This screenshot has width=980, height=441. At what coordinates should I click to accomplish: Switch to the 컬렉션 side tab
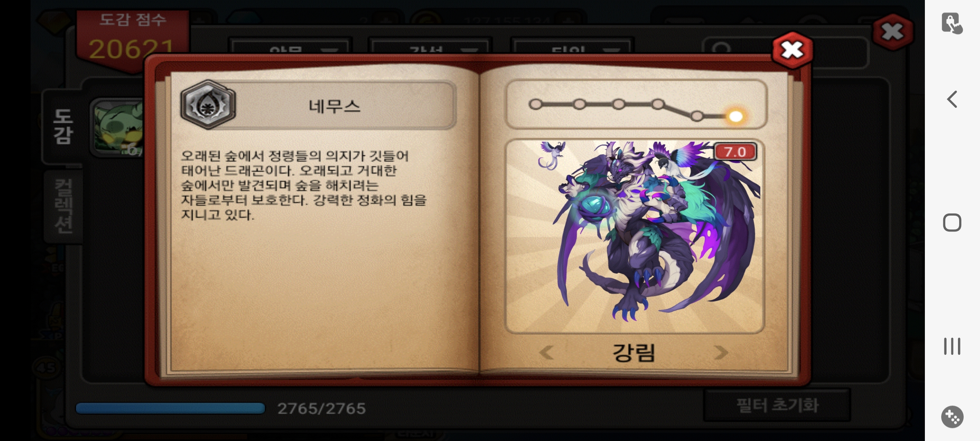click(64, 207)
